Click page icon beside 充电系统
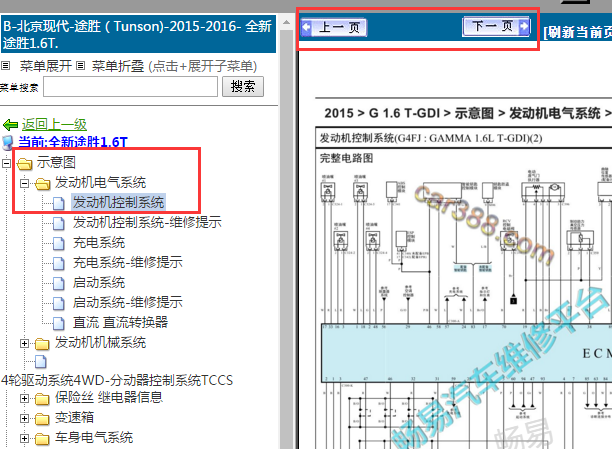The image size is (612, 449). pyautogui.click(x=59, y=244)
